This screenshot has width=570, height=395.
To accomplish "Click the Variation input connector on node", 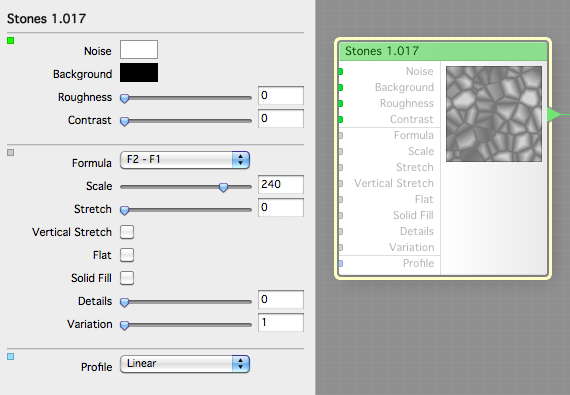I will tap(341, 247).
